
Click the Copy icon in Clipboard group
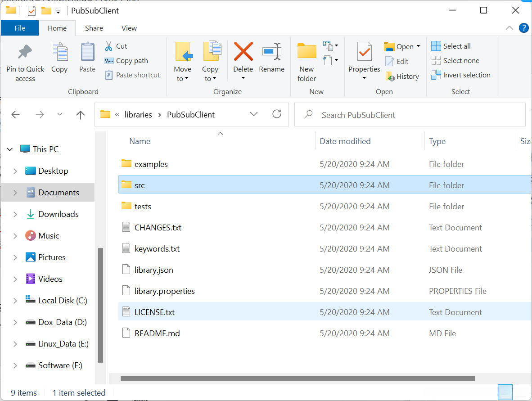(59, 52)
